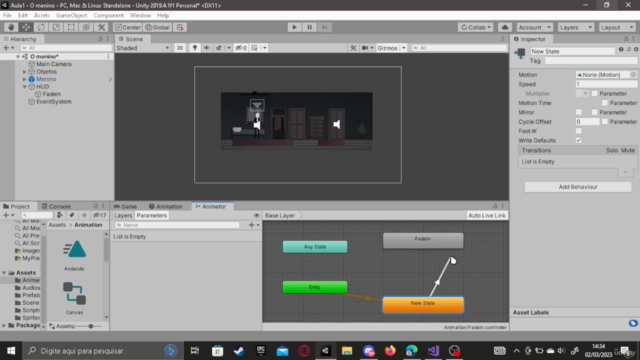
Task: Switch to the Animation tab
Action: (166, 207)
